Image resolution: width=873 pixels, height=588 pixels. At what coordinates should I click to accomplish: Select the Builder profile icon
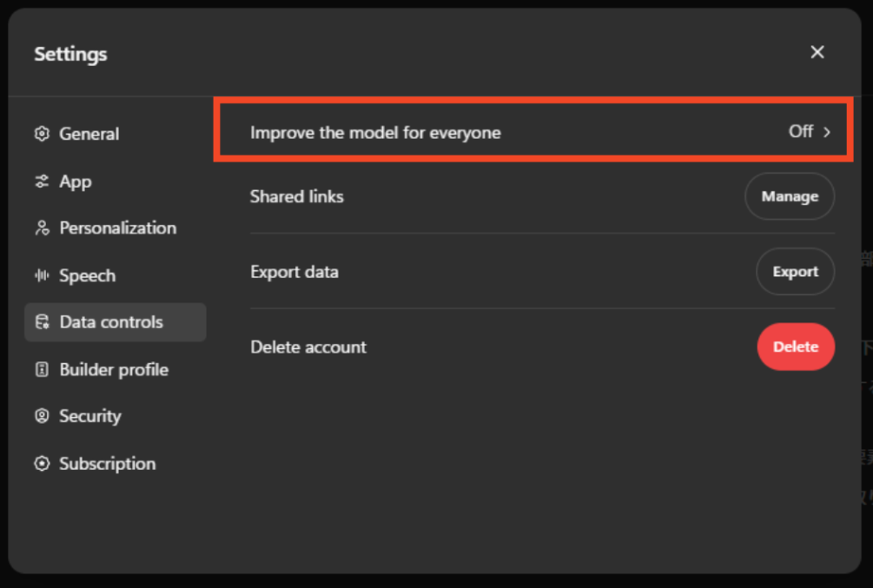click(x=41, y=369)
